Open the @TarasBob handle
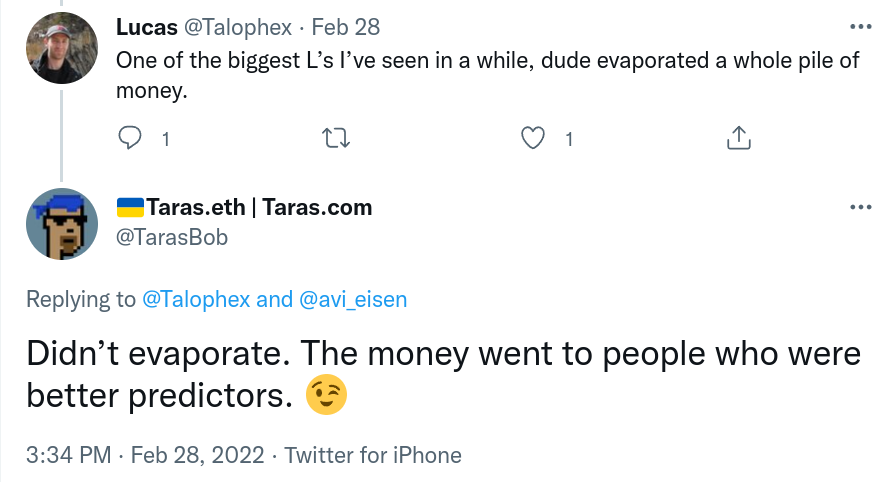Viewport: 893px width, 482px height. pyautogui.click(x=172, y=237)
